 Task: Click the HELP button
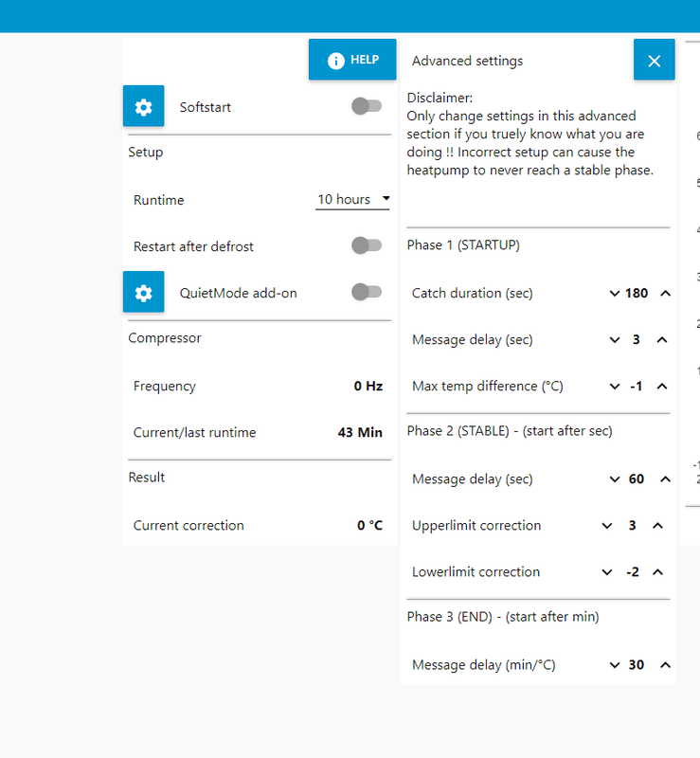[x=352, y=60]
